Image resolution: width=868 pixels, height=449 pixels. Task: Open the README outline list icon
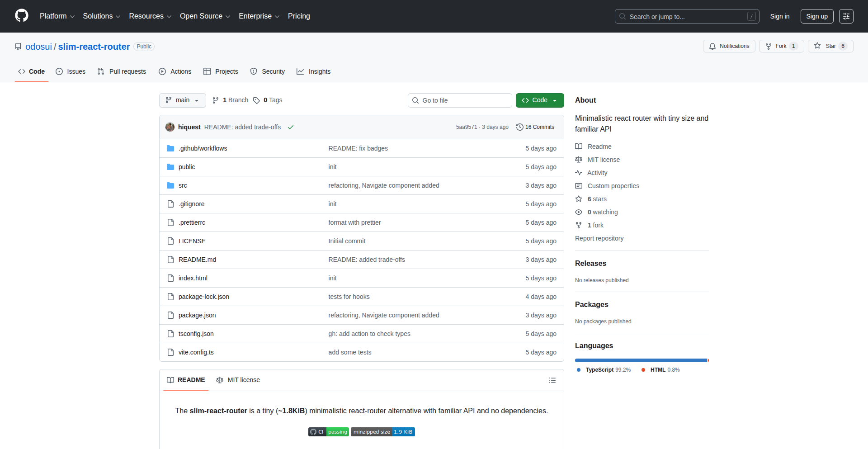pyautogui.click(x=552, y=380)
